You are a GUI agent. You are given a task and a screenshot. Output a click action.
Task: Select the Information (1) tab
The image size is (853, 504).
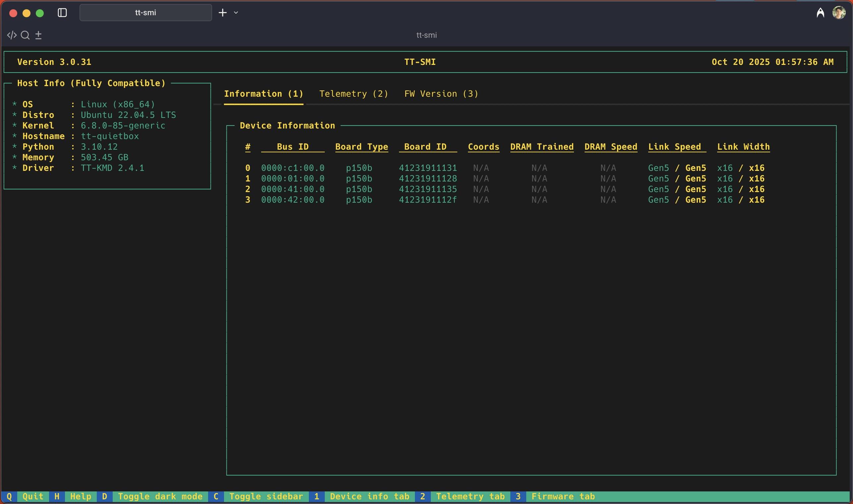pos(263,94)
